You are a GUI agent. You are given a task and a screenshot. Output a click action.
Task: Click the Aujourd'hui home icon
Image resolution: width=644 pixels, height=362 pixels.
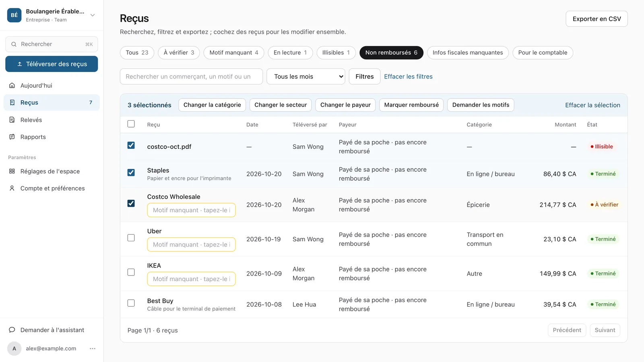(x=12, y=86)
